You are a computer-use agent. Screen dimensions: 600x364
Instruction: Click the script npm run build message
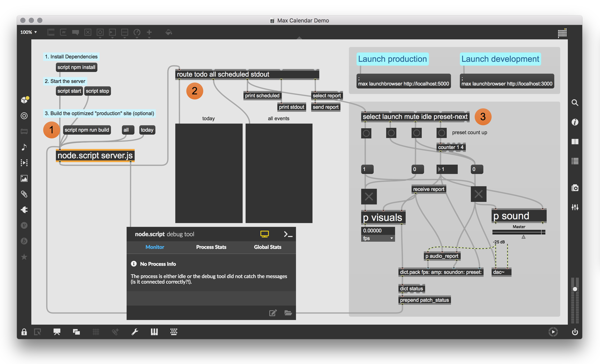87,130
